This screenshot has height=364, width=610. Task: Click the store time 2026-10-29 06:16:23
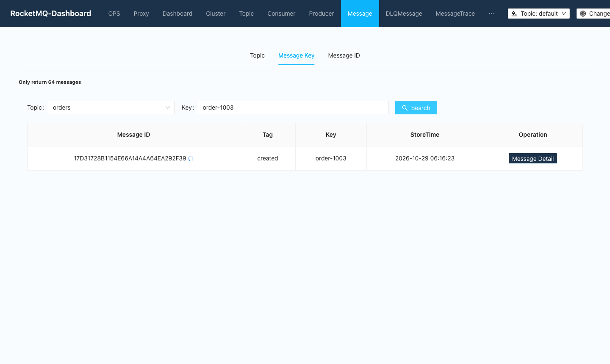pos(425,158)
